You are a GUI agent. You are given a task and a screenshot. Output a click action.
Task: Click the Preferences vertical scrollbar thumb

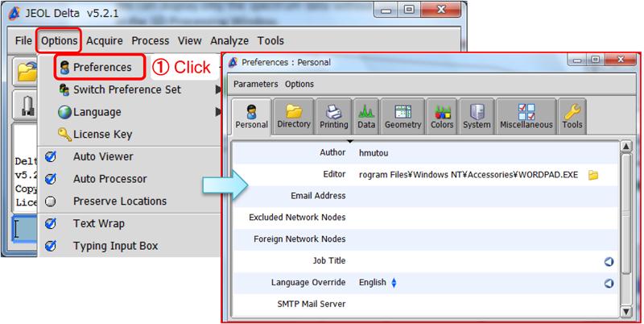point(626,214)
